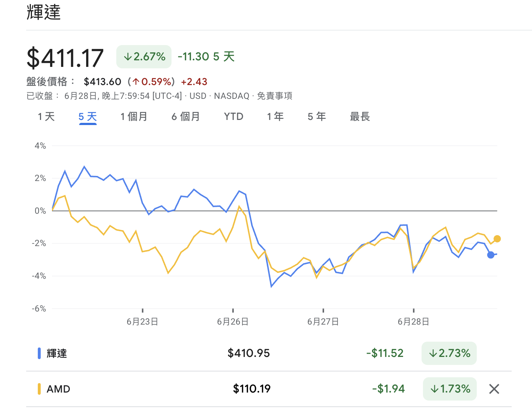The height and width of the screenshot is (410, 532).
Task: Click the $411.17 main price
Action: 65,58
